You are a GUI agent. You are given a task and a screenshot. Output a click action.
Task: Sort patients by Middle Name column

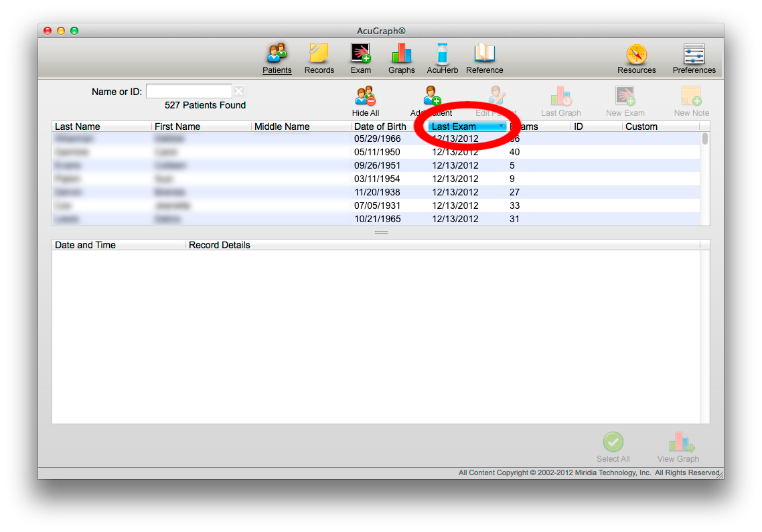[301, 126]
